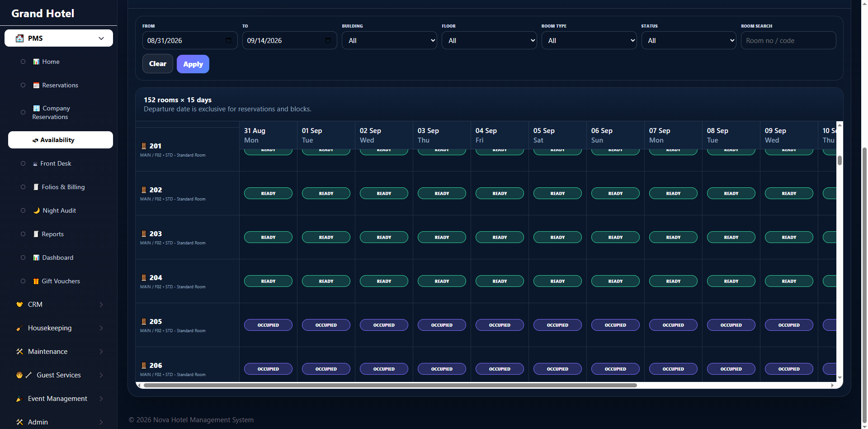Click the Dashboard chart icon in sidebar
The height and width of the screenshot is (429, 868).
36,258
